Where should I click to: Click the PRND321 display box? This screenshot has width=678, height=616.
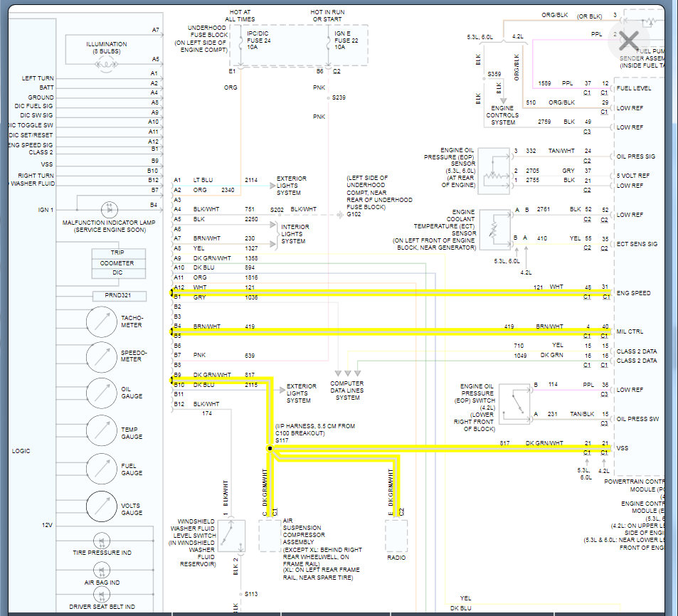tap(120, 296)
